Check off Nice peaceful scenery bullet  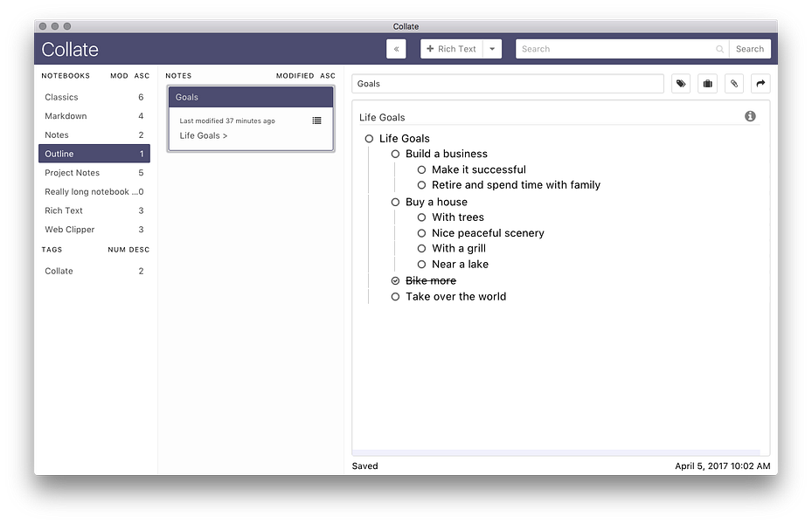(421, 233)
